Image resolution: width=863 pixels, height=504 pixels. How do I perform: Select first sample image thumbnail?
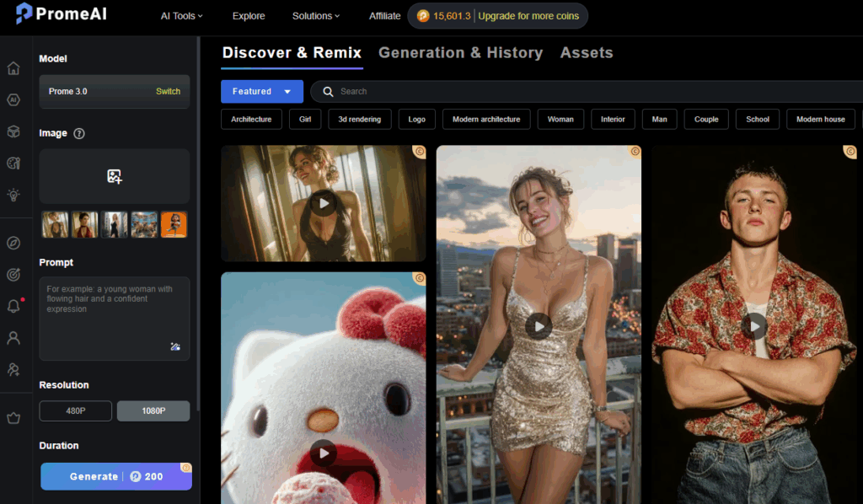[x=55, y=224]
